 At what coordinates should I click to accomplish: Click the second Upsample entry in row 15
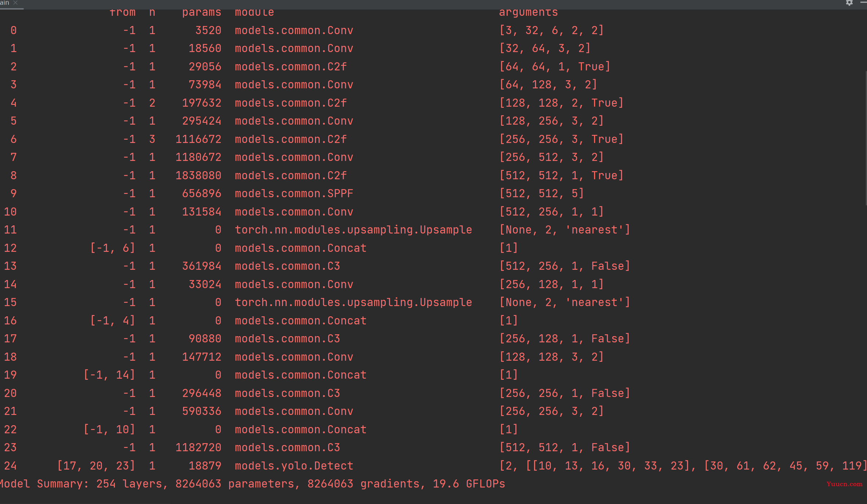353,302
